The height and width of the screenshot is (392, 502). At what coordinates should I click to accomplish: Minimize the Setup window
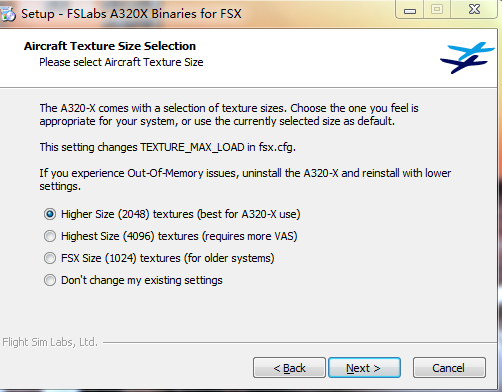410,10
